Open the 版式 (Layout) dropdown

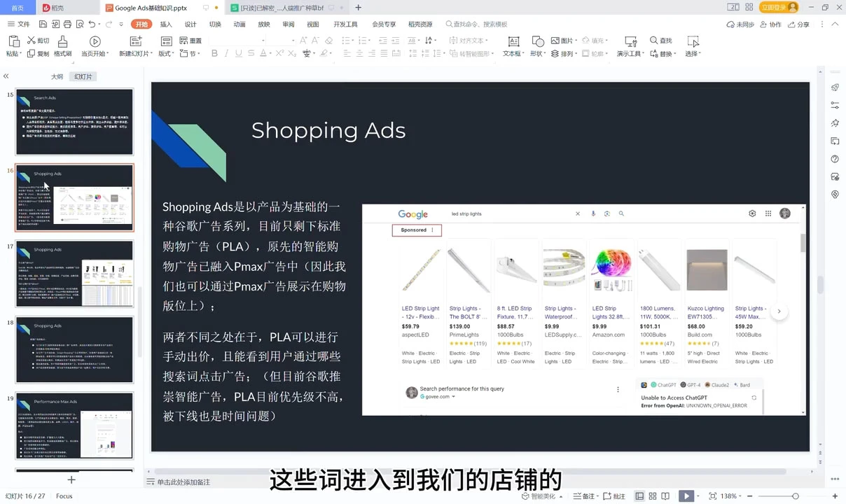(165, 53)
